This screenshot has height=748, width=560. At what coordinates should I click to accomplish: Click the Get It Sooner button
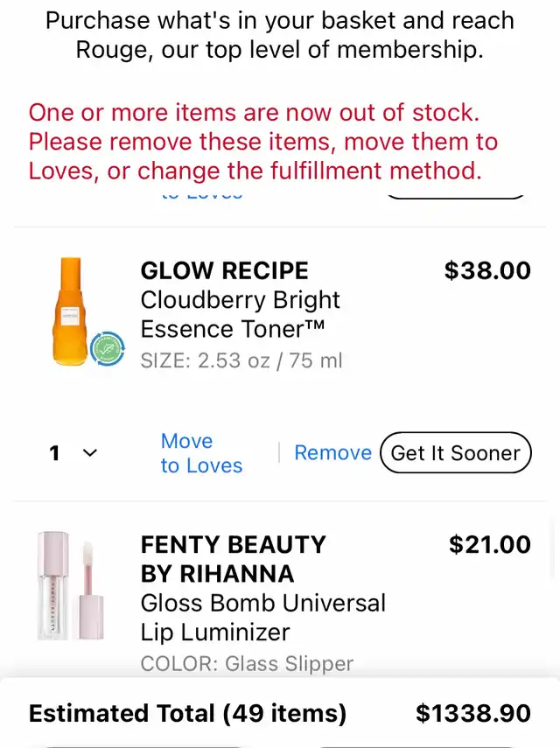pos(456,452)
